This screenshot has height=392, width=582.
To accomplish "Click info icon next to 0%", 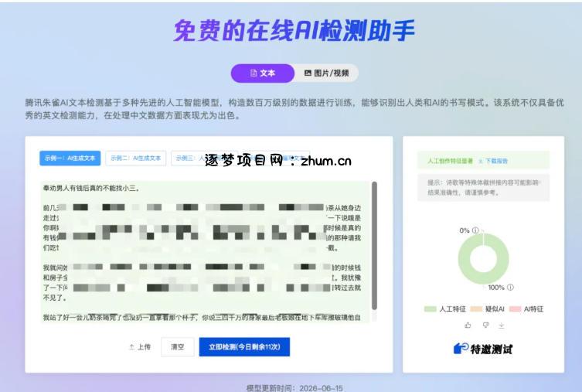I will [x=475, y=230].
